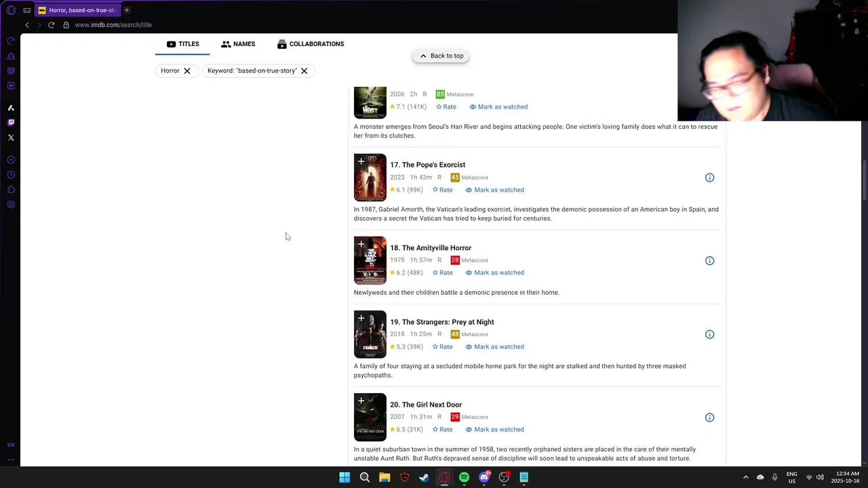Open Steam from the taskbar
Image resolution: width=868 pixels, height=488 pixels.
tap(424, 477)
